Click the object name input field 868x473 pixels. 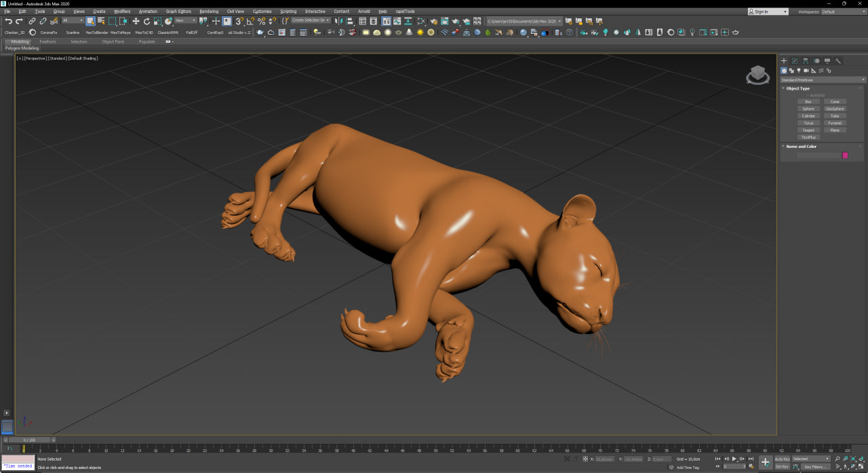(818, 155)
